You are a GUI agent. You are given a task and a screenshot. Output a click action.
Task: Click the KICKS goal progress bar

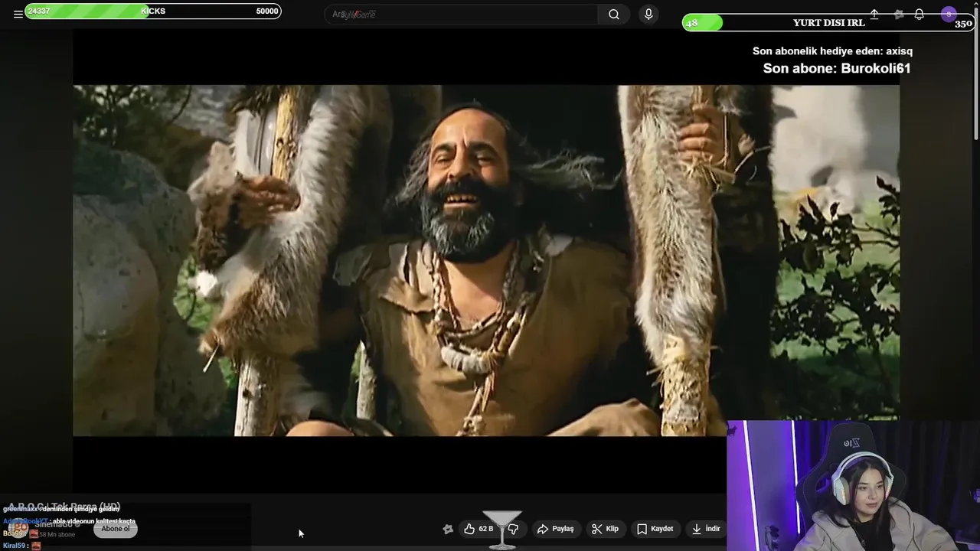(x=152, y=11)
